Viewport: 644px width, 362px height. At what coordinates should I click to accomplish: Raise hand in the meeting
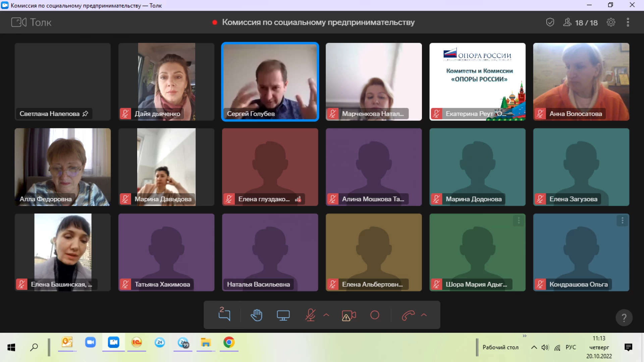coord(257,315)
